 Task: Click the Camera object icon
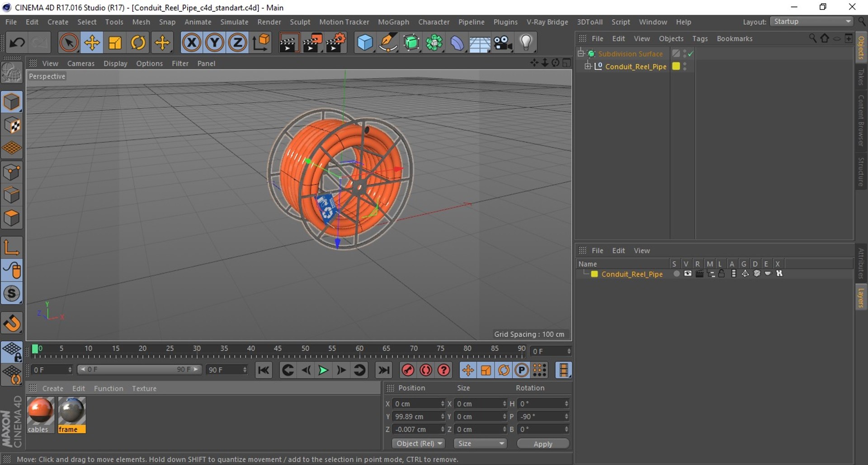(503, 43)
